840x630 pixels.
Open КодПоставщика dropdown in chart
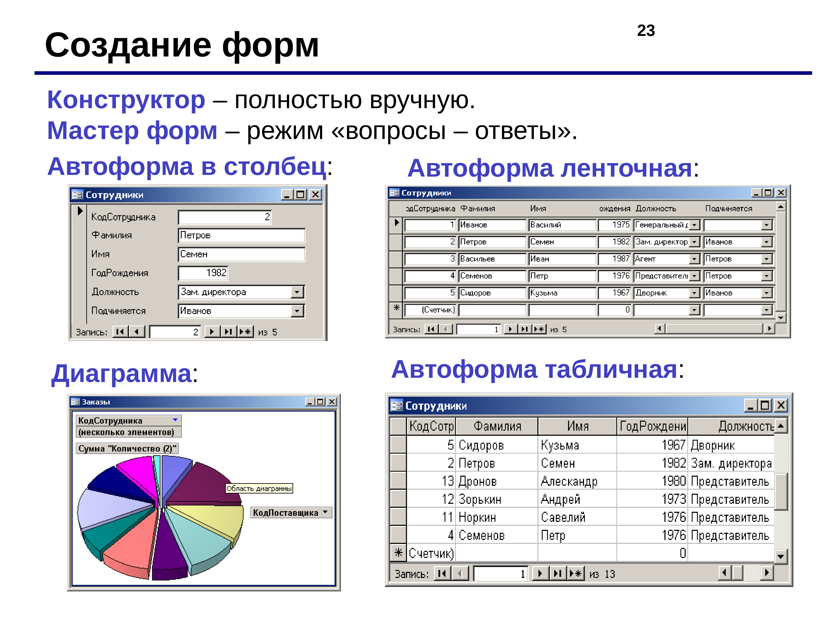[325, 512]
